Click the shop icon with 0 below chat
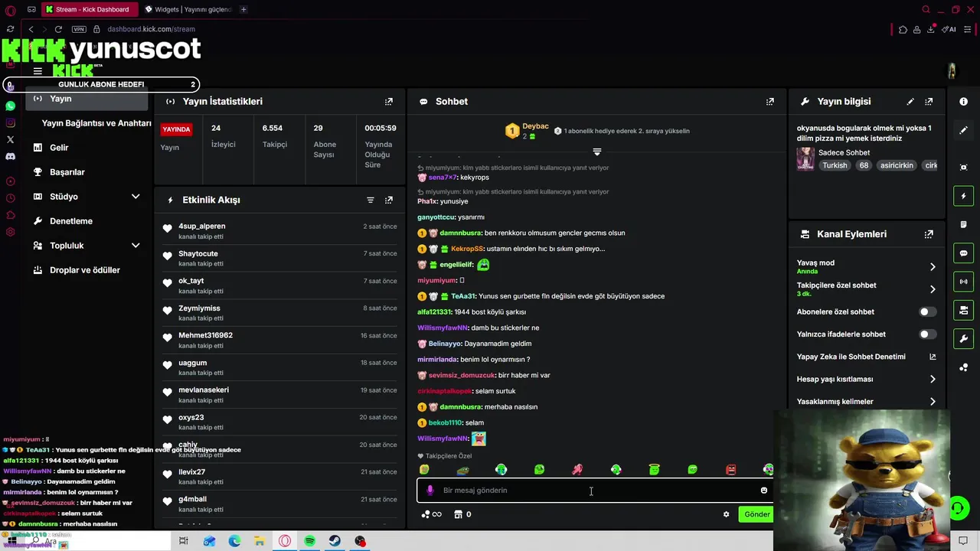The image size is (980, 551). (462, 514)
